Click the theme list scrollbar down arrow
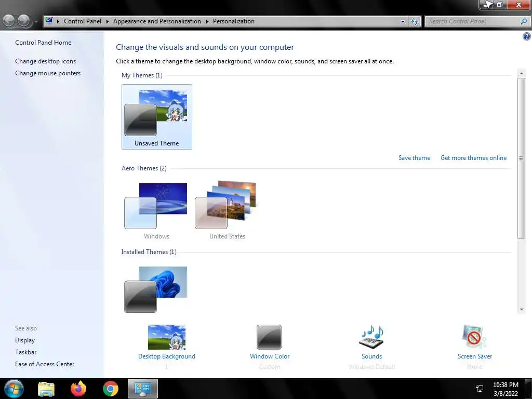The image size is (532, 399). click(522, 310)
